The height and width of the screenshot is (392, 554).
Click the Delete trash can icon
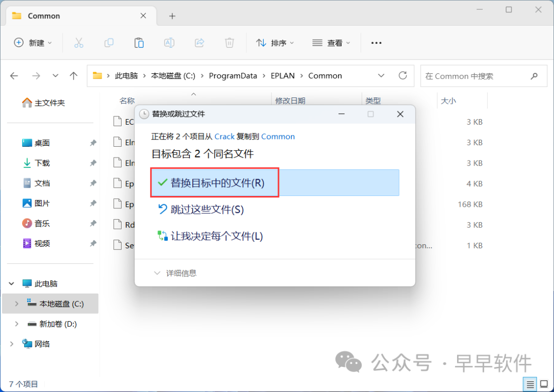click(x=230, y=43)
